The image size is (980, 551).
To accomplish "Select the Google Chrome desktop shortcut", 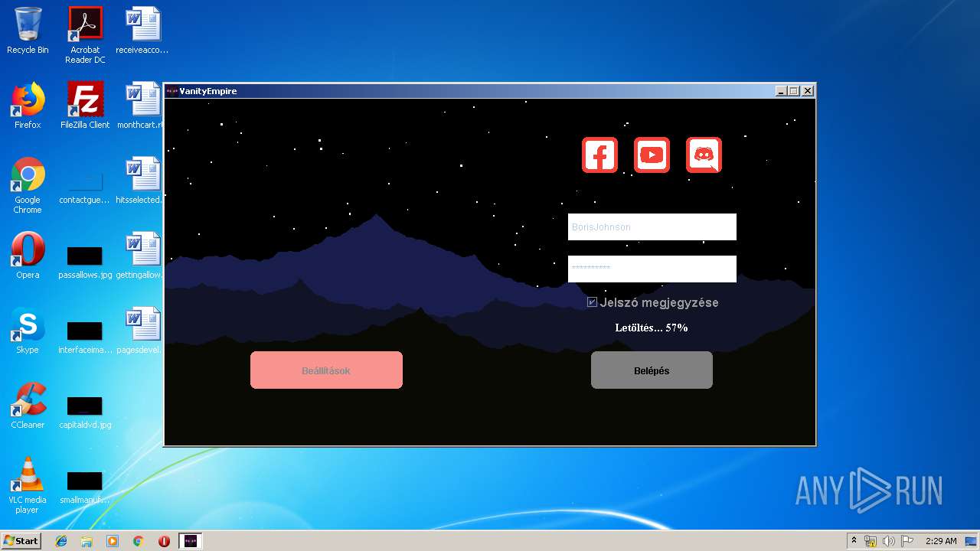I will pos(28,186).
